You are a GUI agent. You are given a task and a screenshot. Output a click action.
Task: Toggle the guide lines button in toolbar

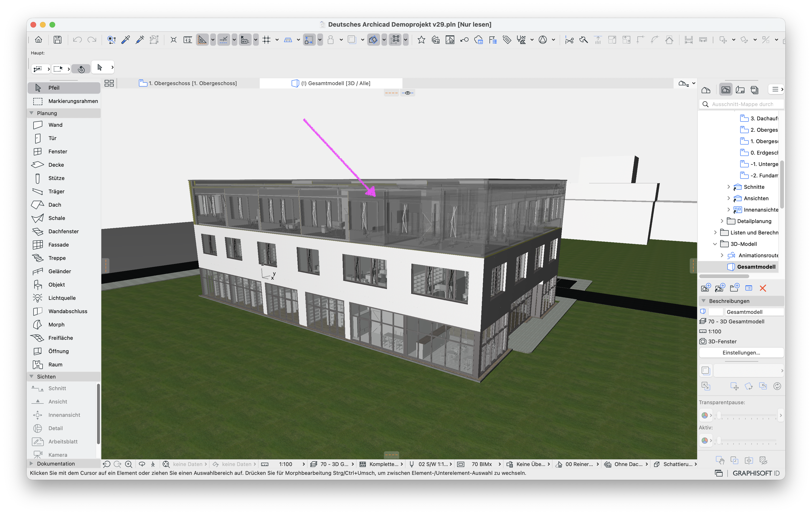coord(202,40)
